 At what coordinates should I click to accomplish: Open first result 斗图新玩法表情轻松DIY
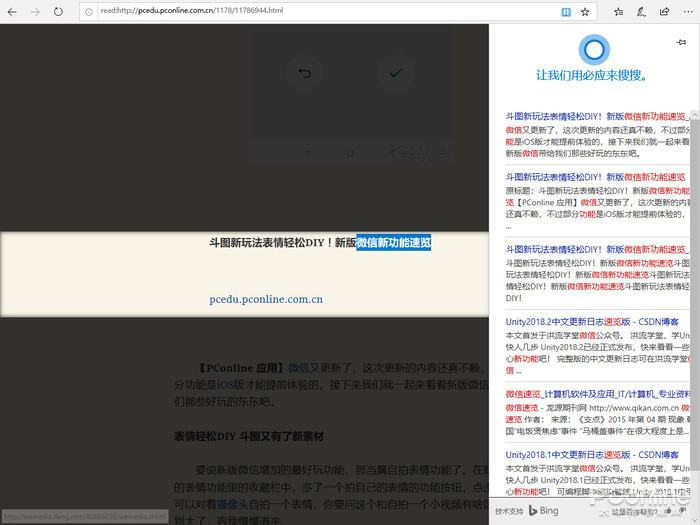pos(597,117)
